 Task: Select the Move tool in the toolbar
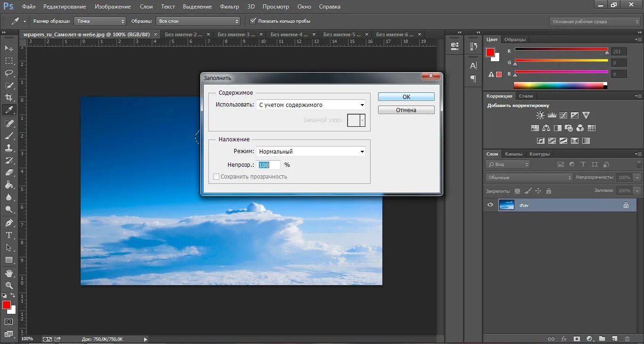point(8,49)
